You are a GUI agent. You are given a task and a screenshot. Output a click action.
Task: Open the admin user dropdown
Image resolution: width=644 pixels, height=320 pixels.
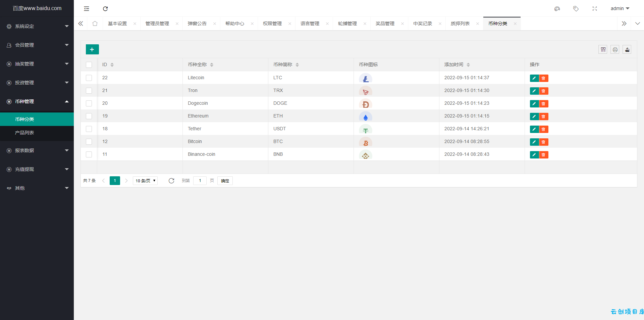pos(620,8)
